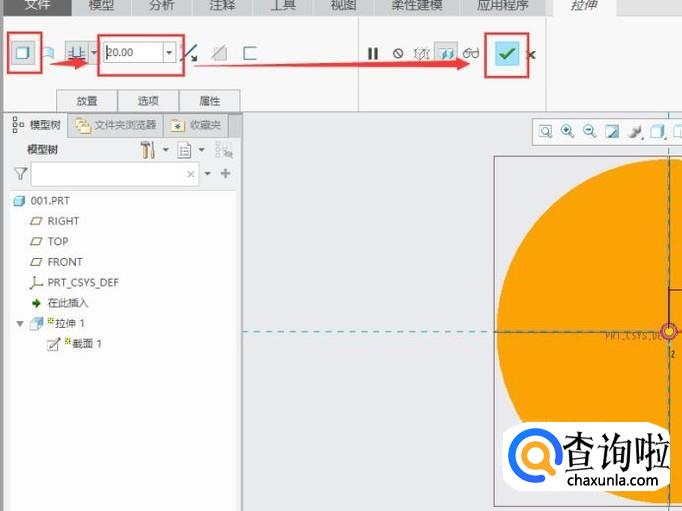682x511 pixels.
Task: Pause the extrude tool
Action: click(x=373, y=53)
